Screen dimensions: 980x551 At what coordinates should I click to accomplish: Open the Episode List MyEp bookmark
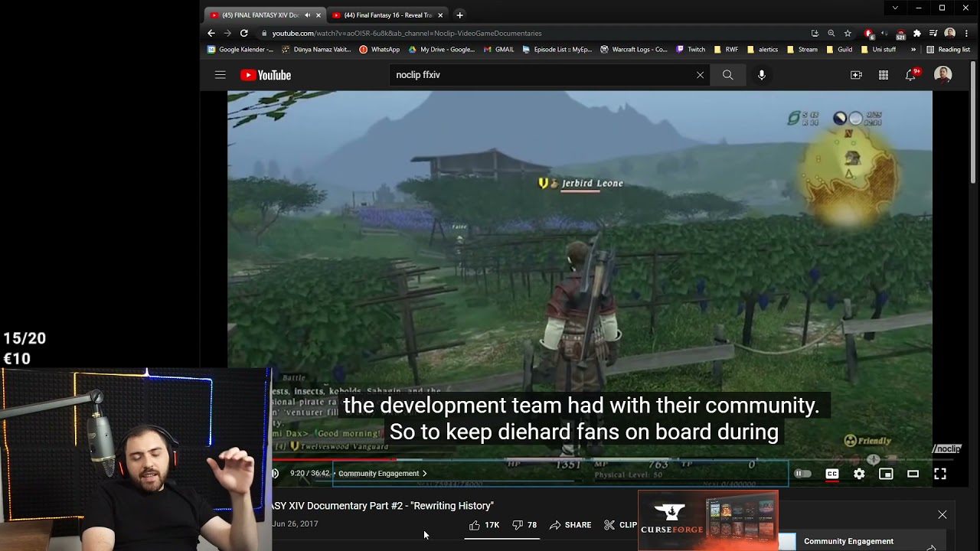coord(557,50)
